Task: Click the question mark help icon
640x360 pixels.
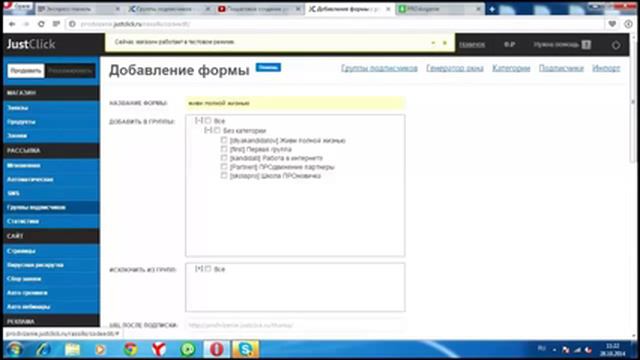Action: coord(586,44)
